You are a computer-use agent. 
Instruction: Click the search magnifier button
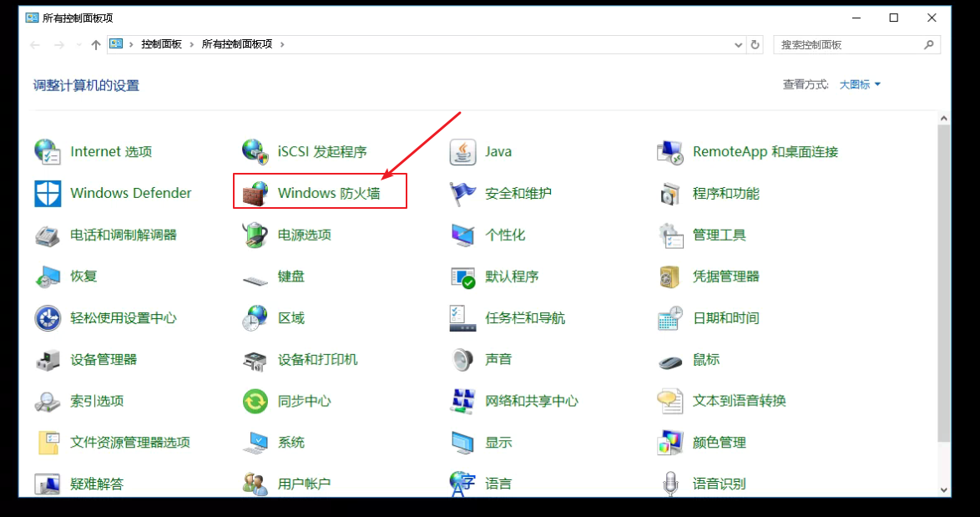[x=929, y=44]
